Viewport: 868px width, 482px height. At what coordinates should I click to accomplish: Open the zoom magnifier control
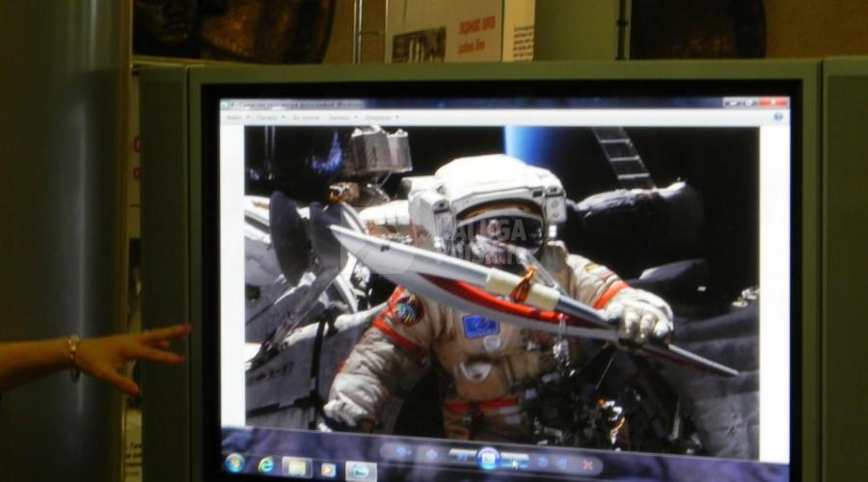402,453
